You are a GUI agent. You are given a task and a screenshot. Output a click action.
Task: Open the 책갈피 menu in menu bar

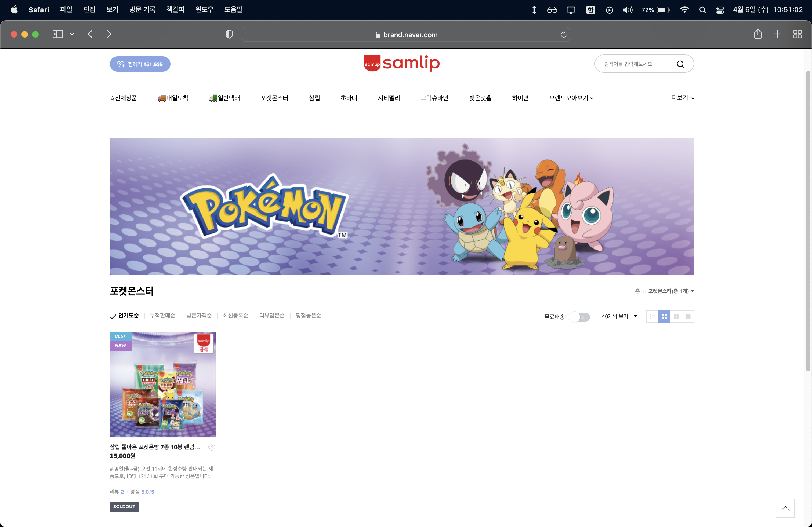pyautogui.click(x=175, y=10)
